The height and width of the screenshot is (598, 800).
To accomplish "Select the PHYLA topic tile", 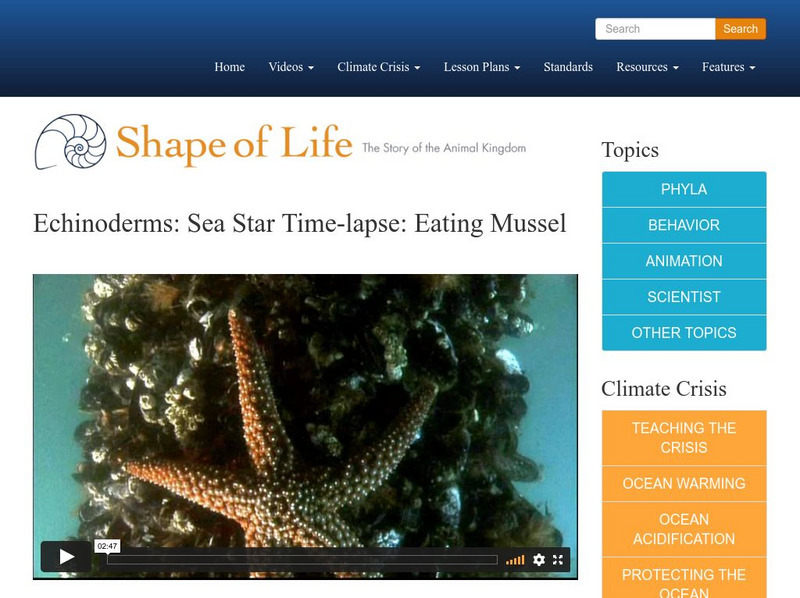I will tap(683, 189).
